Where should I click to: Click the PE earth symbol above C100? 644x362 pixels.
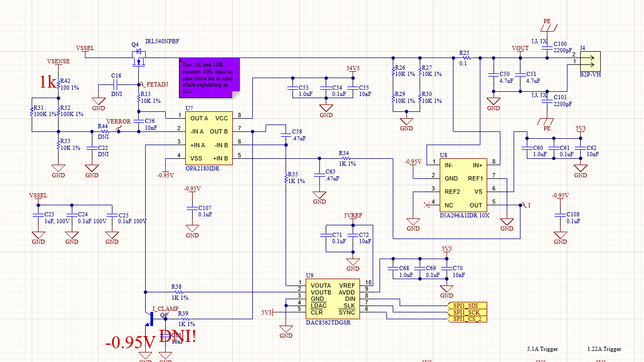coord(547,25)
